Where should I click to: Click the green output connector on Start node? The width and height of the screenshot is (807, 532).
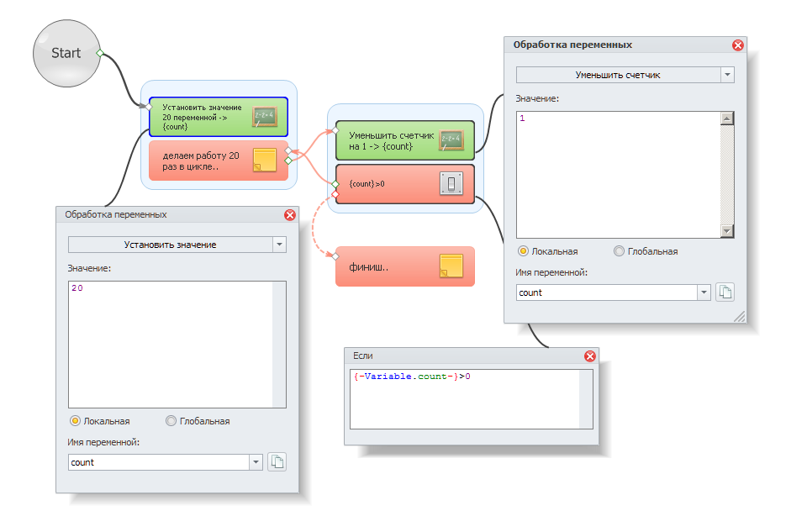(x=100, y=53)
